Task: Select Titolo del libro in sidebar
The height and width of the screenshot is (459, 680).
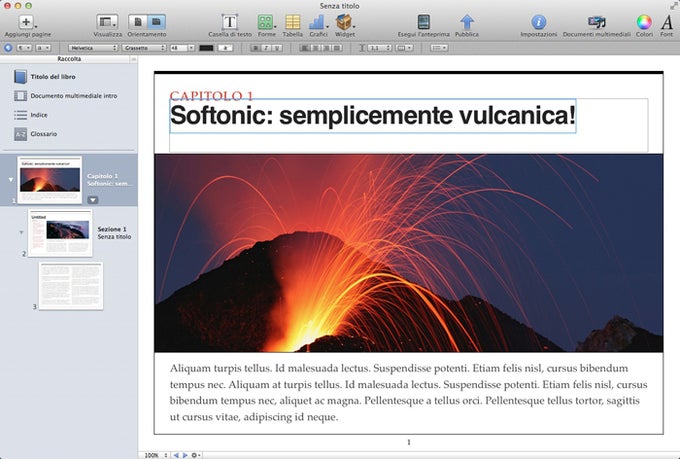Action: tap(53, 77)
